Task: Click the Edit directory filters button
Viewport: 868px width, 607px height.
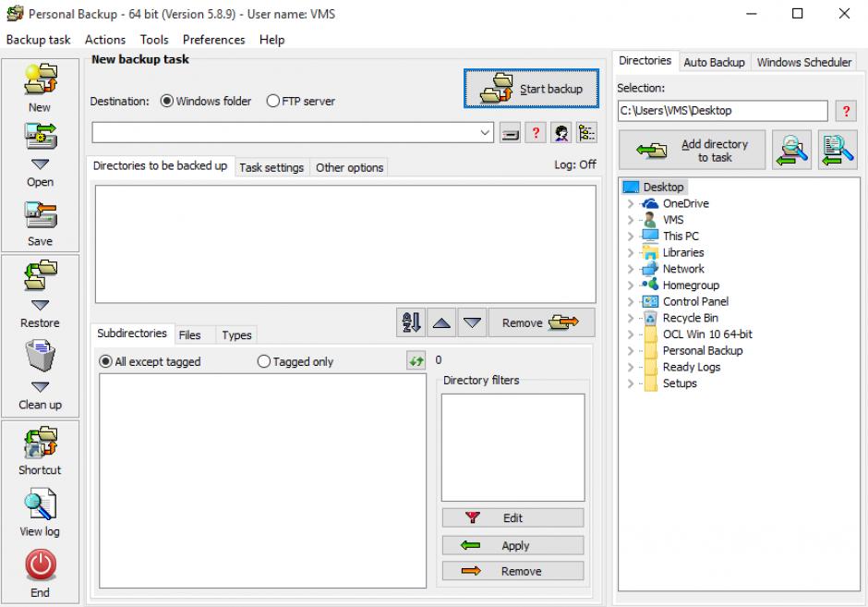Action: (512, 517)
